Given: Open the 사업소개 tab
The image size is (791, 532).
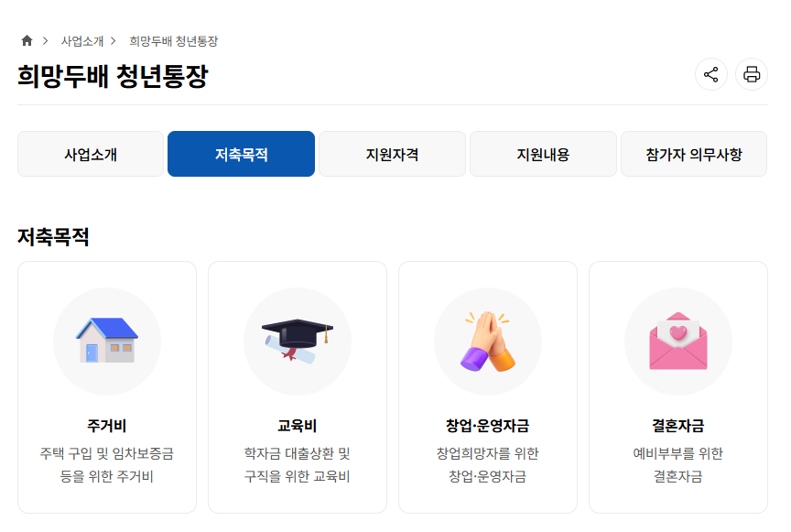Looking at the screenshot, I should tap(91, 154).
